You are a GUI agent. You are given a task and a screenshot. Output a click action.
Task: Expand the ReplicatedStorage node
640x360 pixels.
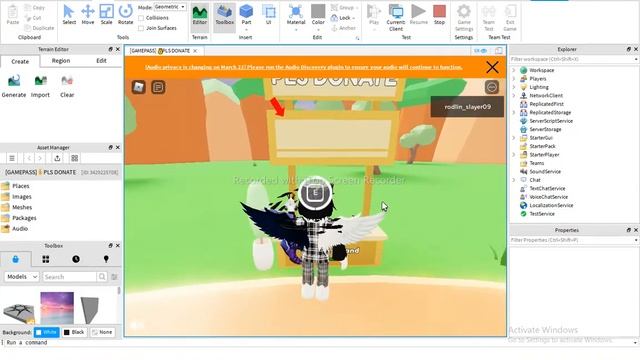click(x=514, y=112)
